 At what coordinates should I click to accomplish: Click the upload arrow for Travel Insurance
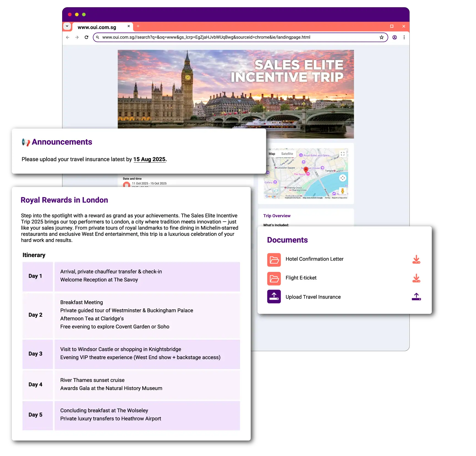click(x=416, y=297)
